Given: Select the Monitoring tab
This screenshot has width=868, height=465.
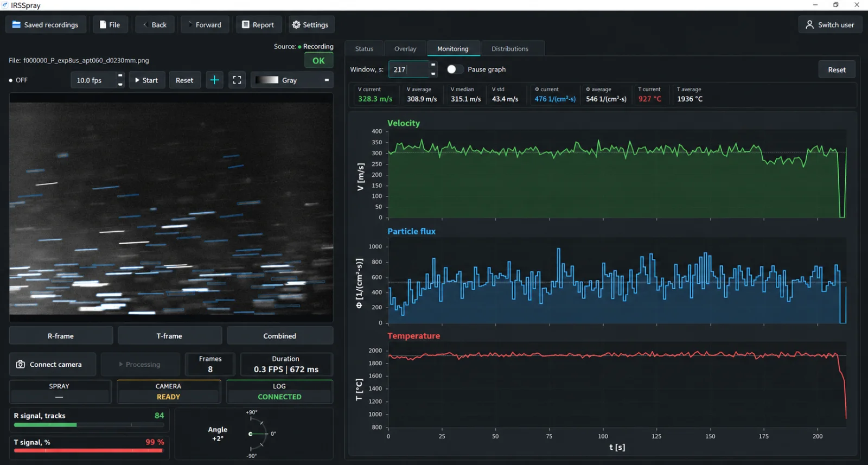Looking at the screenshot, I should pos(453,49).
